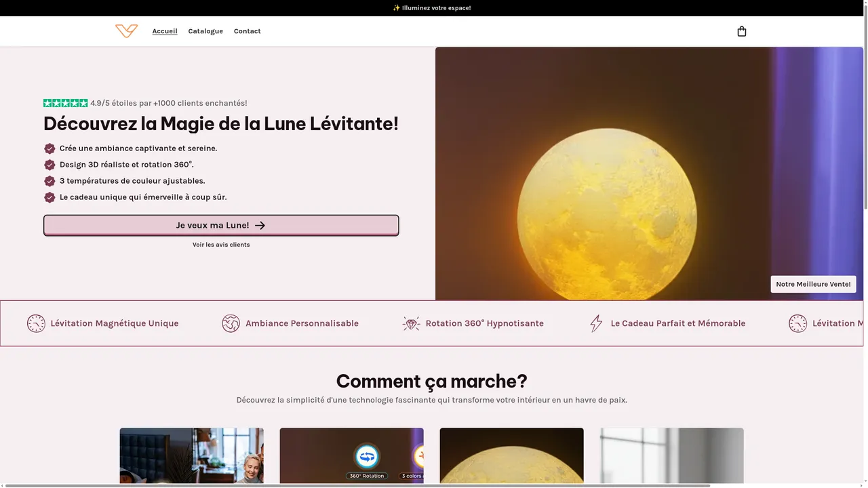Screen dimensions: 868x488
Task: Follow the 'Voir les avis clients' link
Action: pyautogui.click(x=221, y=245)
